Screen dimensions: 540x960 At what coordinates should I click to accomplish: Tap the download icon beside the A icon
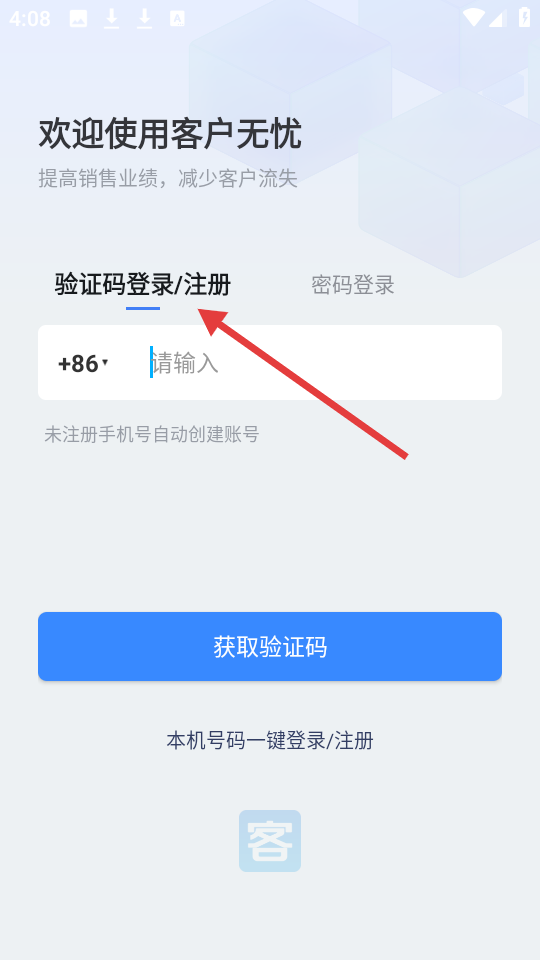point(144,19)
